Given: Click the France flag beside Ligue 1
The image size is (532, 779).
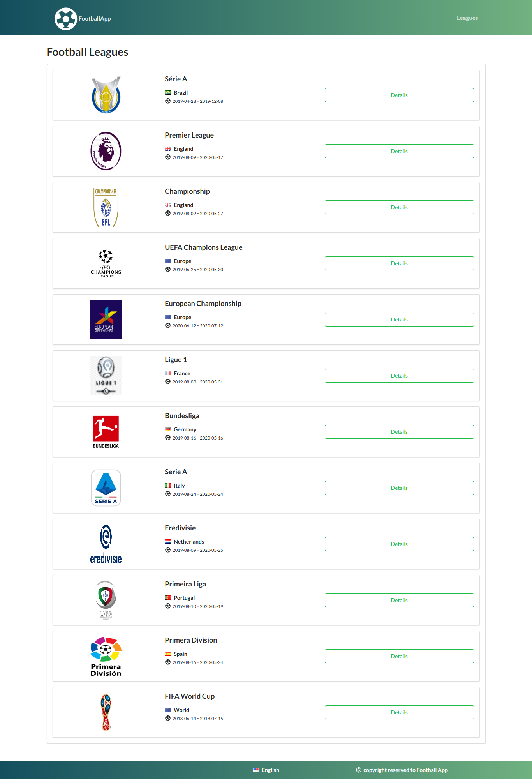Looking at the screenshot, I should point(168,373).
